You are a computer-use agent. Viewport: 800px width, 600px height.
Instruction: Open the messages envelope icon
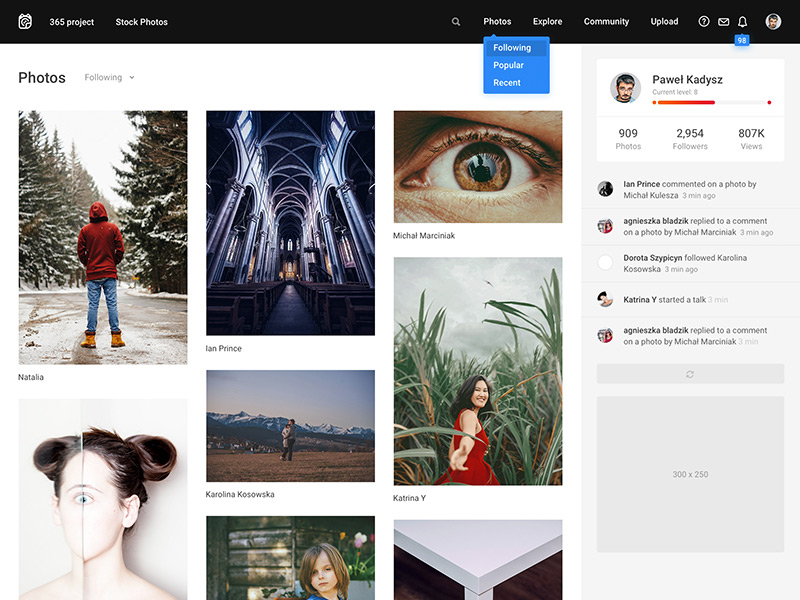coord(723,21)
